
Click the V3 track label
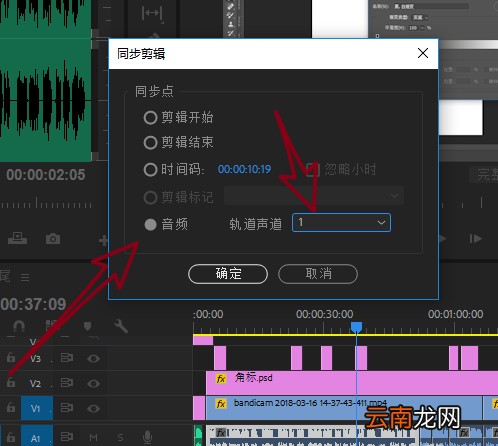click(35, 359)
